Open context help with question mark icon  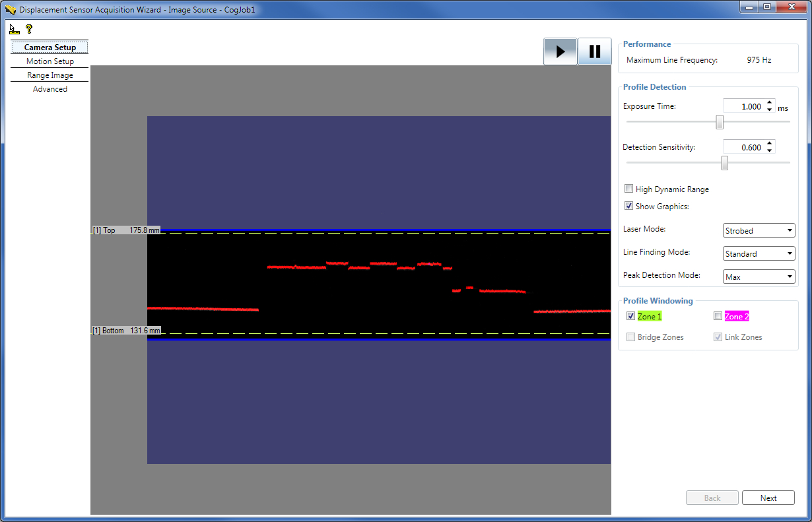click(x=28, y=28)
